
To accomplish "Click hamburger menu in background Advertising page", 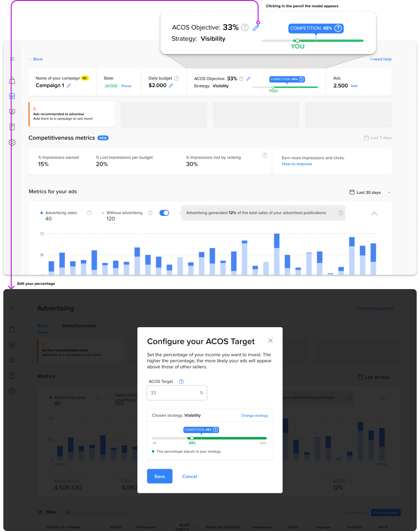I will tap(12, 307).
